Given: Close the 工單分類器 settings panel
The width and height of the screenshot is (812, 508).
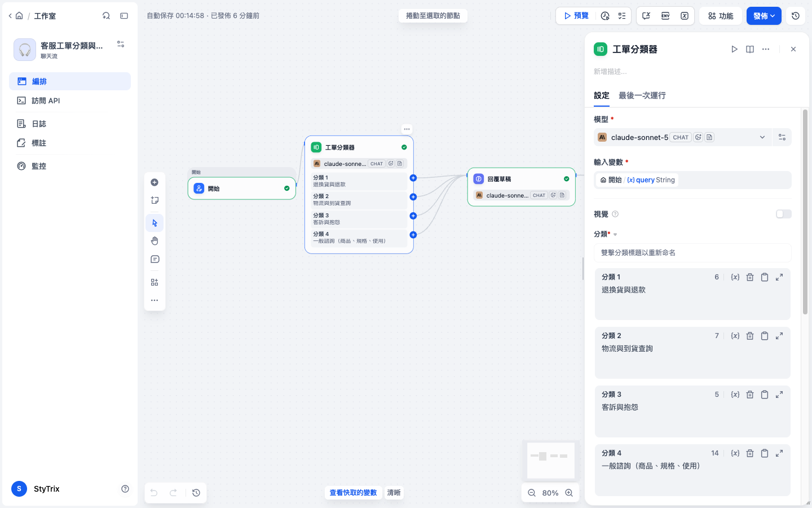Looking at the screenshot, I should pos(793,49).
